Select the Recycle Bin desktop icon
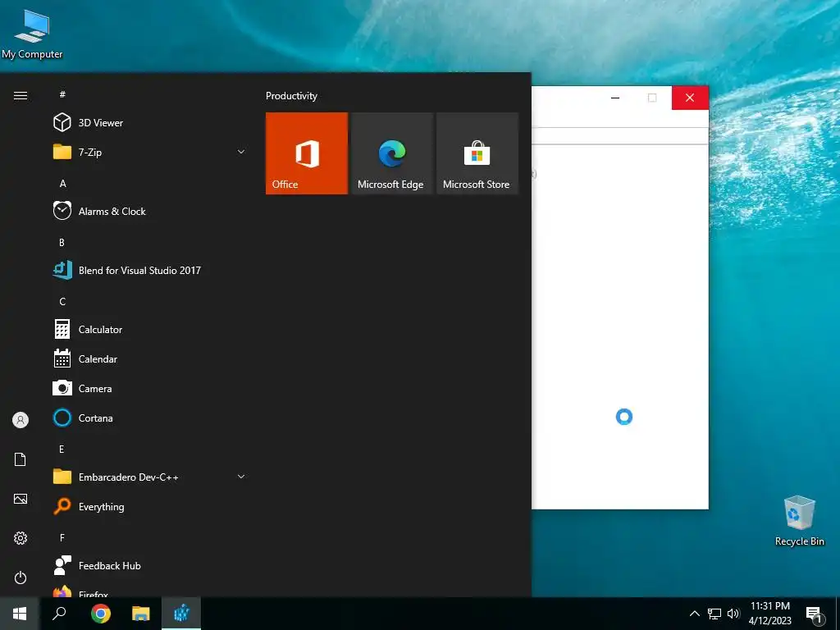Viewport: 840px width, 630px height. (x=799, y=521)
